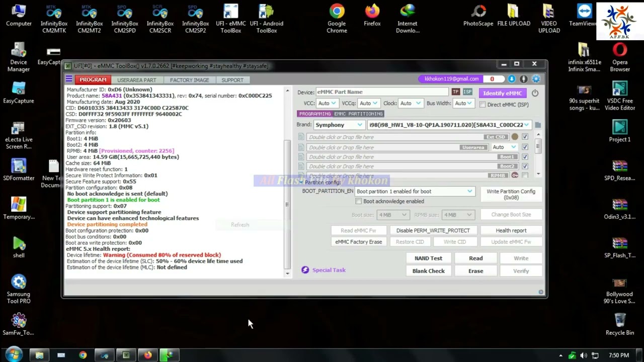This screenshot has width=644, height=362.
Task: Click the file icon in Ext CSD row
Action: click(301, 137)
